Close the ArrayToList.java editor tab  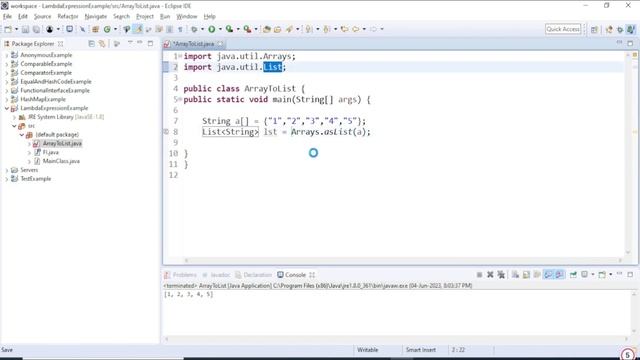tap(220, 44)
